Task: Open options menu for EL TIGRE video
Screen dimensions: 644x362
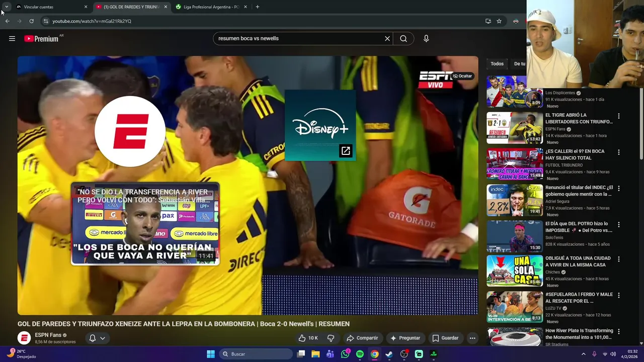Action: 619,116
